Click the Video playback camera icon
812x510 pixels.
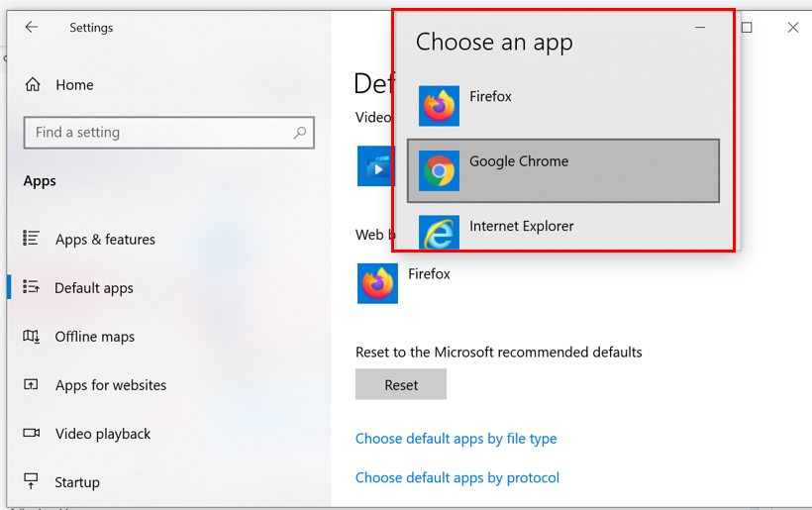point(31,433)
